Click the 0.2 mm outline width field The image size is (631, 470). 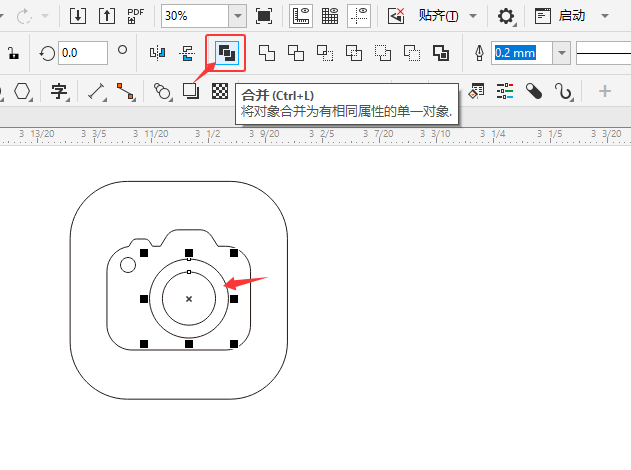coord(522,53)
